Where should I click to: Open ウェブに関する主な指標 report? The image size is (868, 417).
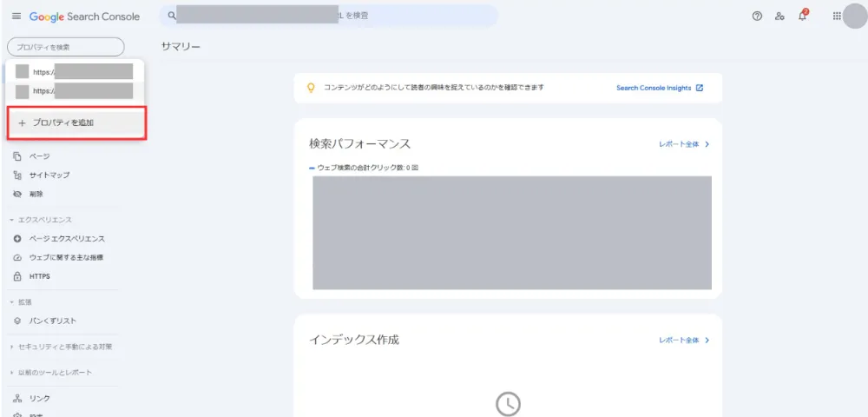67,257
